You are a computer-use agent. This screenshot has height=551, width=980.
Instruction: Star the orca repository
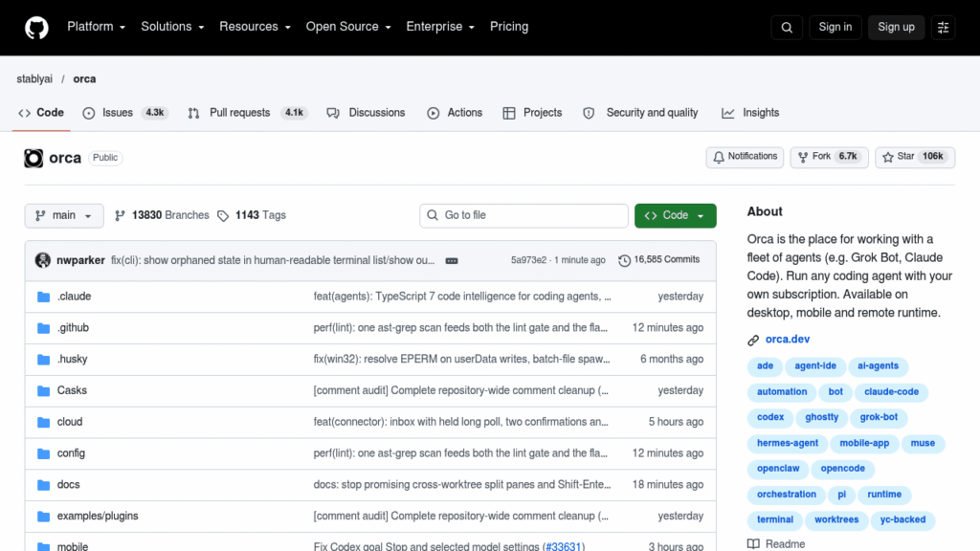pos(915,157)
